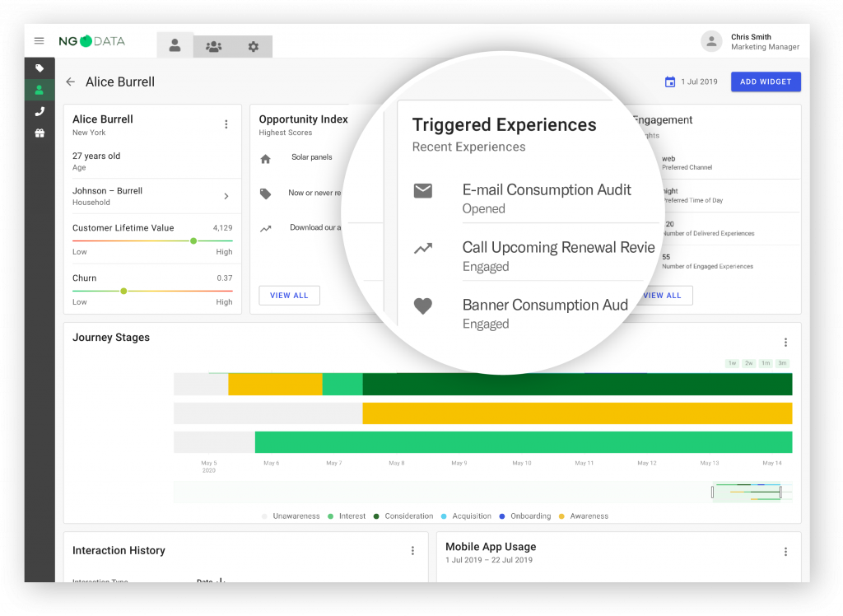Click bright green Interest bar in third row
This screenshot has width=843, height=616.
[x=524, y=441]
